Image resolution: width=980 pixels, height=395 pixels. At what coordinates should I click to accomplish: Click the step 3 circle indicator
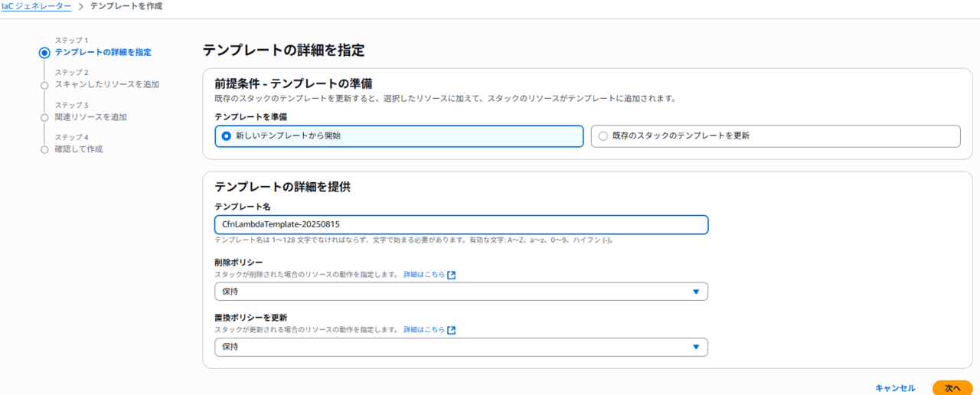point(44,118)
